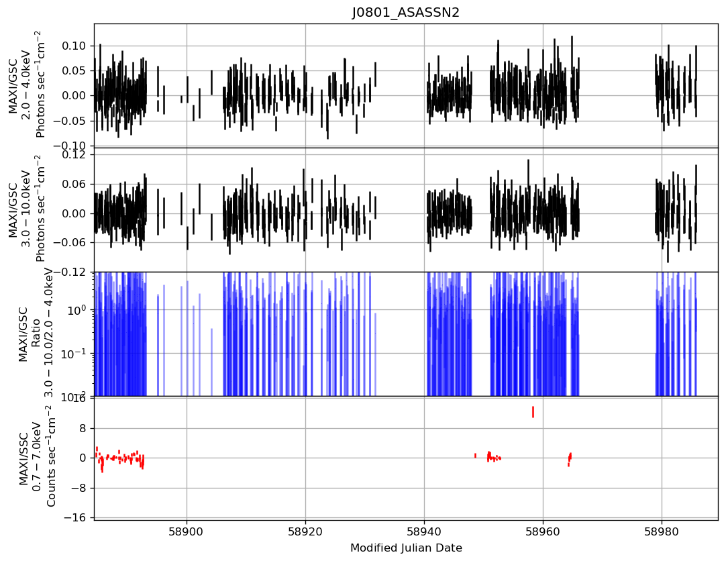Click the MAXI/GSC Ratio y-axis label
This screenshot has width=728, height=563.
click(36, 334)
